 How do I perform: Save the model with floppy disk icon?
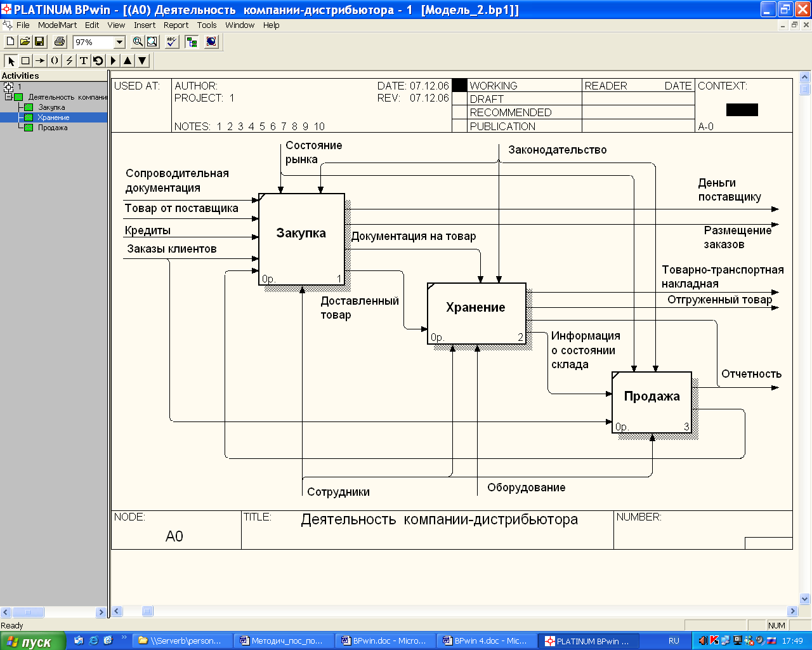[x=39, y=42]
